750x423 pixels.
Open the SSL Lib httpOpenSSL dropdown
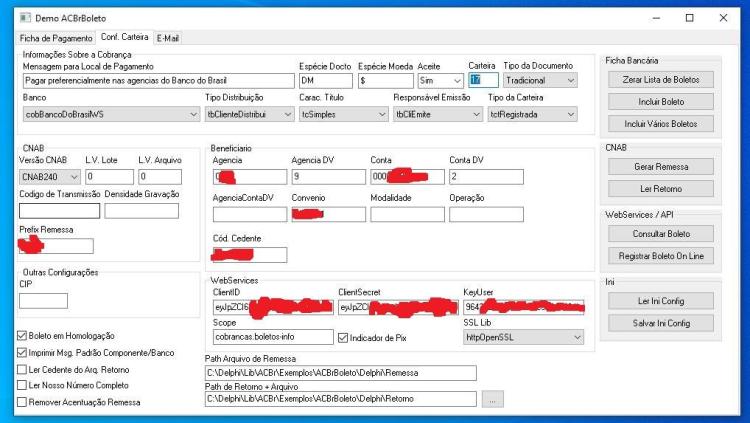pos(523,337)
